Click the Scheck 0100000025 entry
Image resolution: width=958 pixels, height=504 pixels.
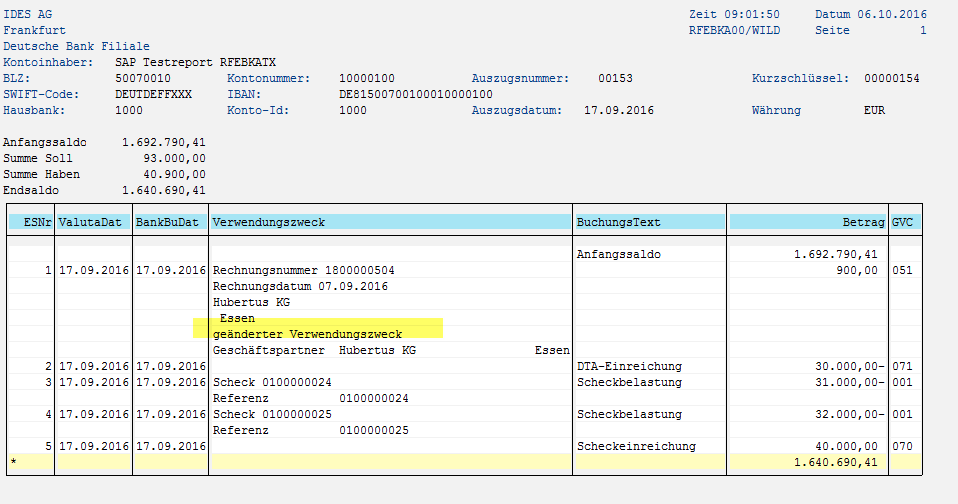point(272,414)
